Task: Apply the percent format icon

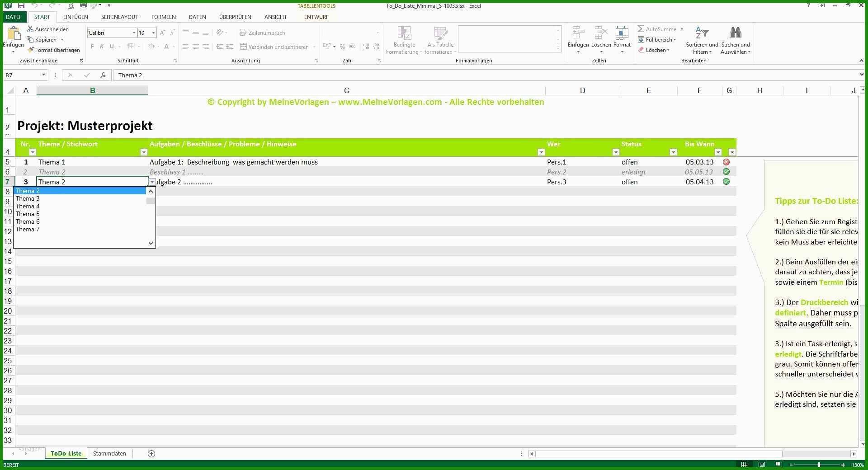Action: point(342,47)
